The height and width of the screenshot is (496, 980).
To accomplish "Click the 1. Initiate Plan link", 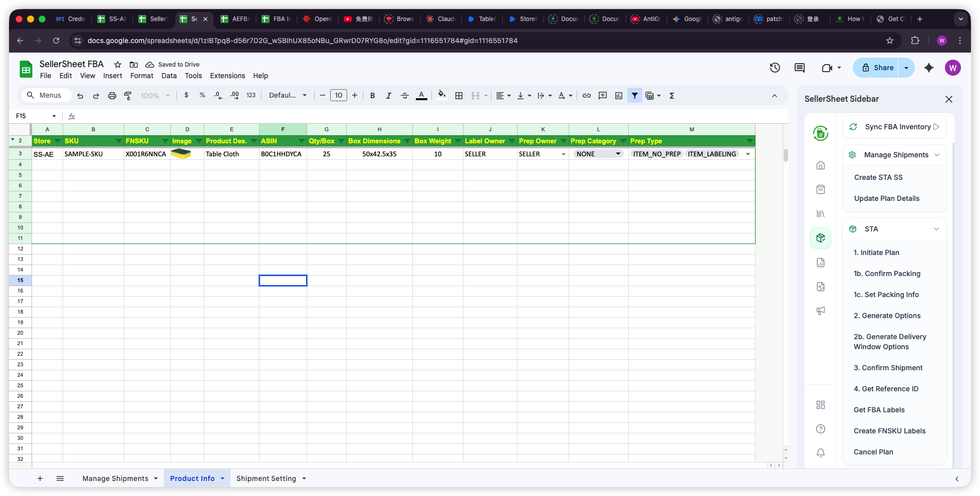I will click(876, 253).
